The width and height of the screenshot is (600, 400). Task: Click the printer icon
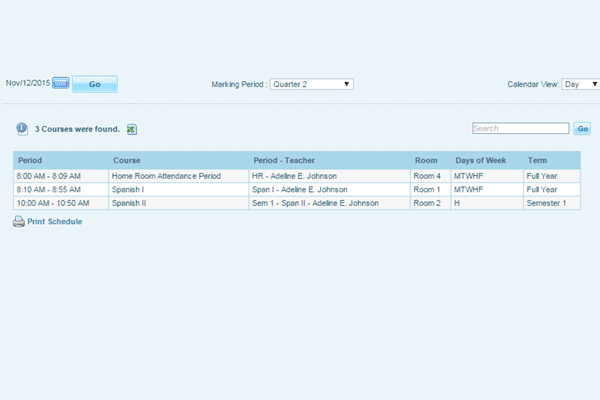point(18,222)
